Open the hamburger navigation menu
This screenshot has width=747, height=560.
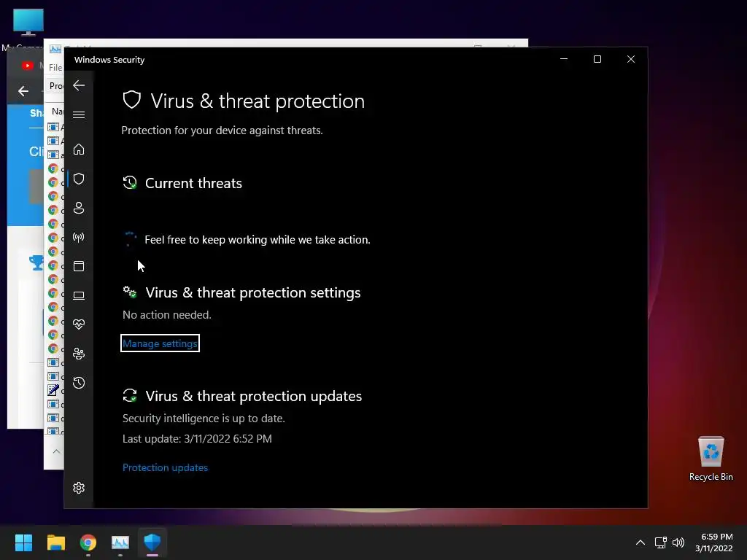[x=79, y=114]
